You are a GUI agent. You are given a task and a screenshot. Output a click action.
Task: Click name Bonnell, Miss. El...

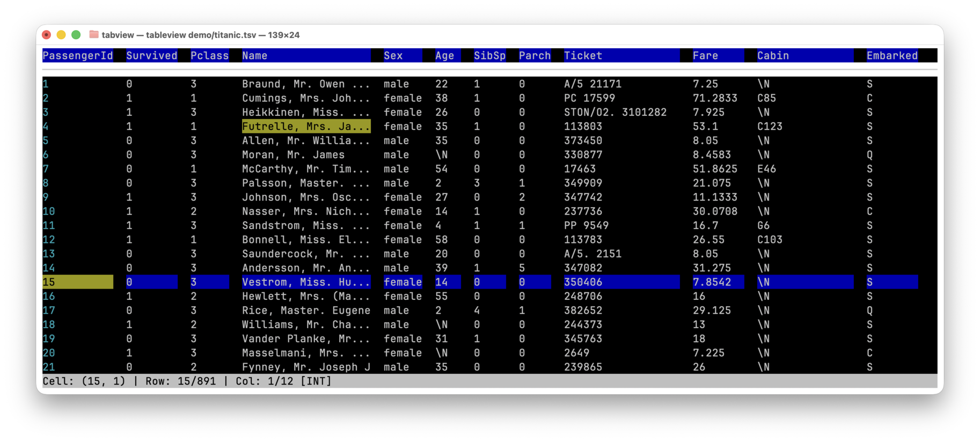pyautogui.click(x=306, y=240)
